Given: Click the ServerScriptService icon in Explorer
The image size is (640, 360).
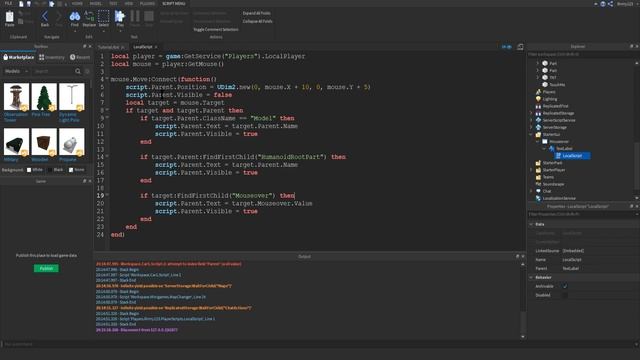Looking at the screenshot, I should 538,120.
